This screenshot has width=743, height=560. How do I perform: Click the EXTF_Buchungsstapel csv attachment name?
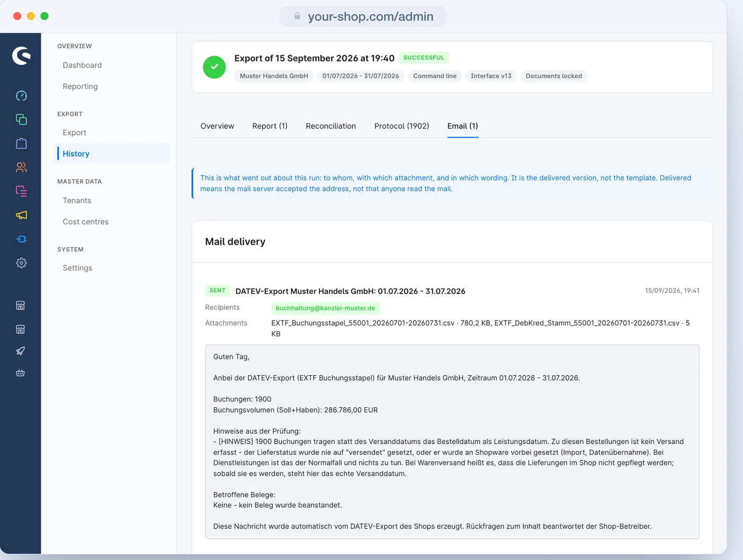[363, 323]
